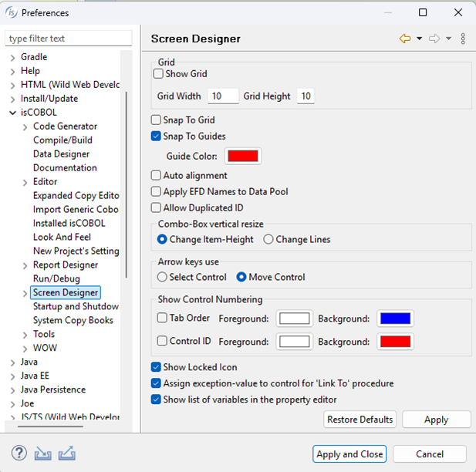476x472 pixels.
Task: Click the Apply and Close button
Action: (x=349, y=454)
